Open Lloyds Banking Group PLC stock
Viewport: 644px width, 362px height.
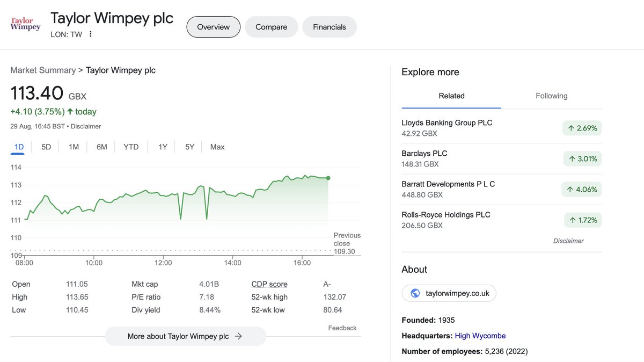[502, 128]
